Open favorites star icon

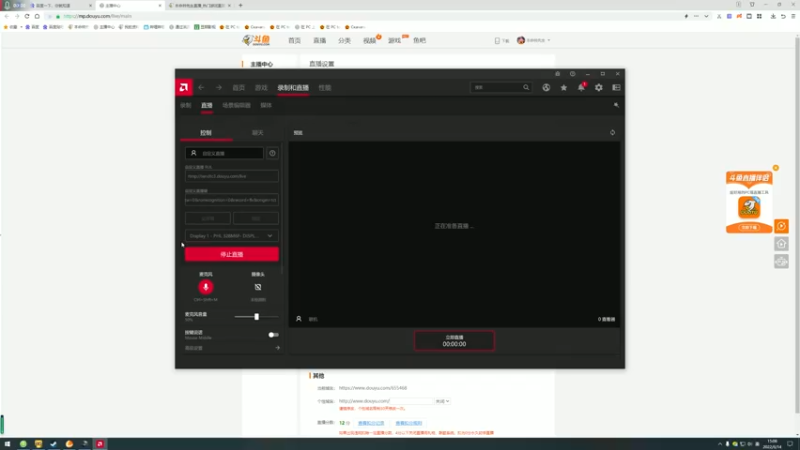[x=564, y=88]
